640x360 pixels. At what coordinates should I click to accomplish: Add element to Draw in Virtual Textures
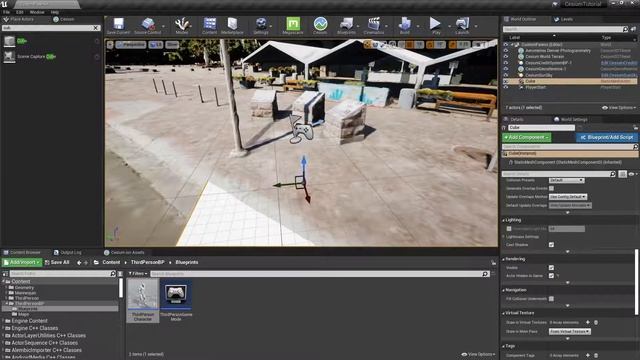pyautogui.click(x=588, y=322)
